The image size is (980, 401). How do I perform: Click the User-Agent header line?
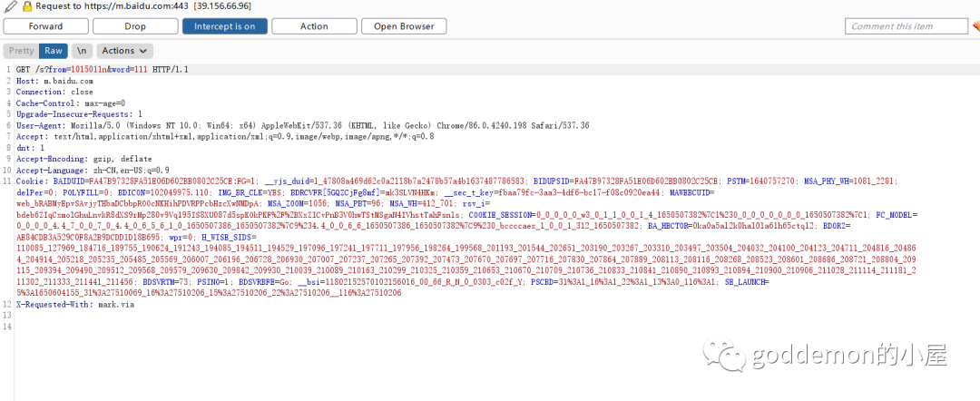coord(302,125)
